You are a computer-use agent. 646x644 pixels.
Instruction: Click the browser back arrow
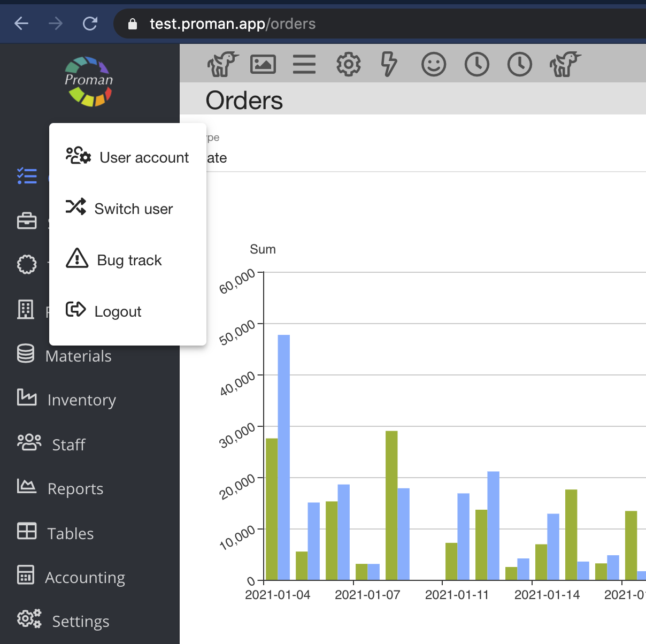click(x=21, y=24)
